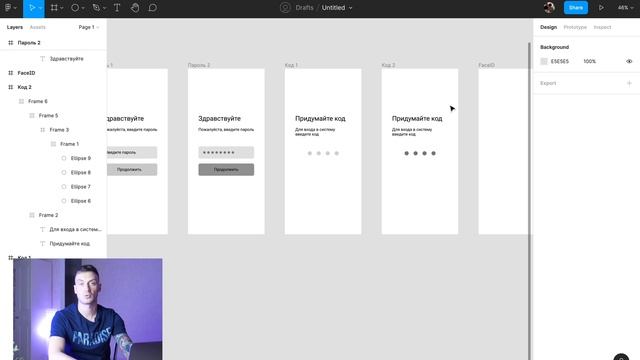640x360 pixels.
Task: Select the FaceID frame layer
Action: tap(53, 73)
